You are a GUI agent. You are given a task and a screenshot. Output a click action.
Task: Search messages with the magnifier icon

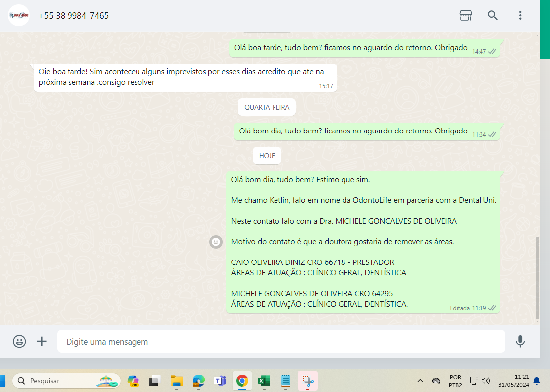493,15
